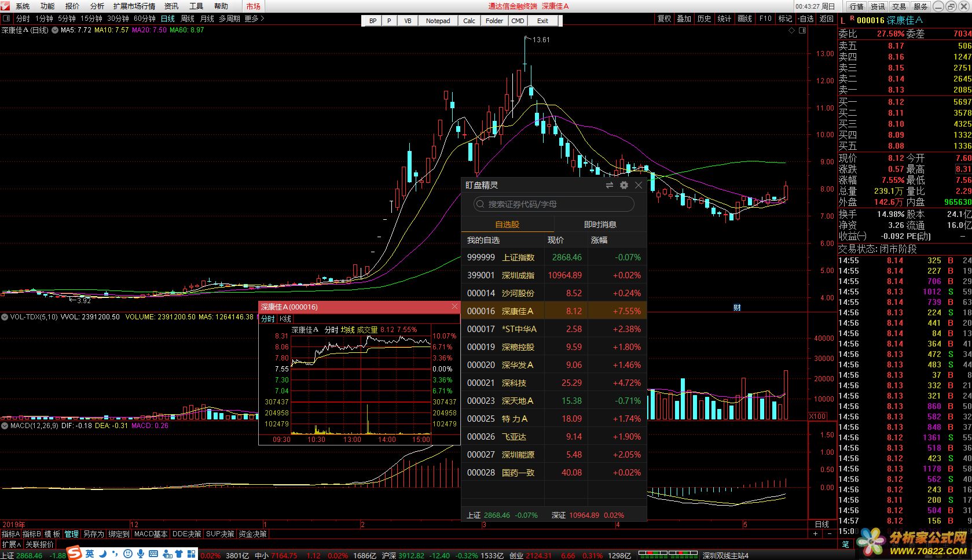Click the zoom-in plus below 日线

tap(815, 534)
